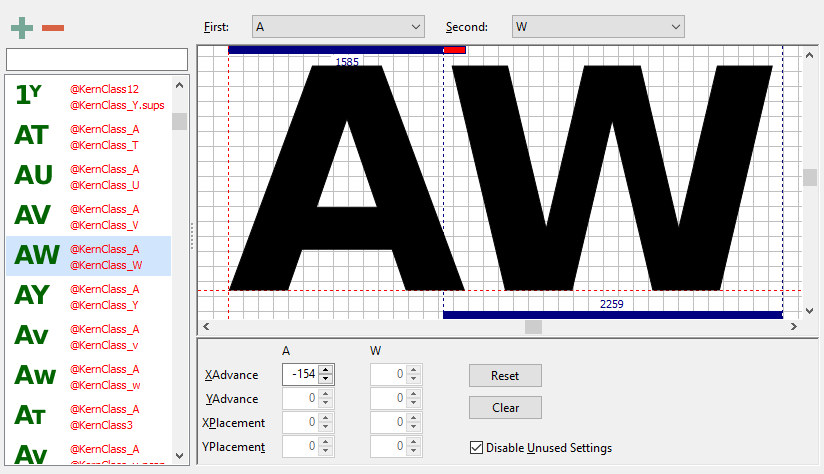Select the AT @KernClass_T kerning pair
824x474 pixels.
tap(88, 136)
